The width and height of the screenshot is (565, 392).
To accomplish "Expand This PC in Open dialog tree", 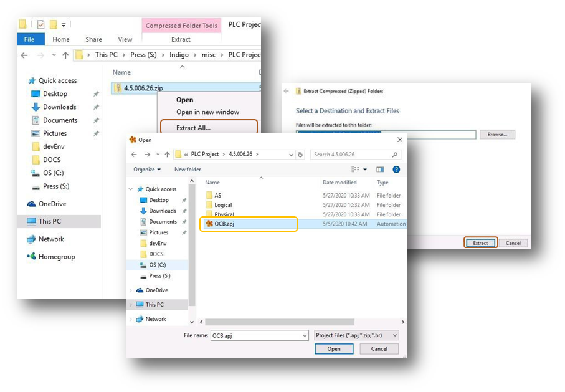I will 130,305.
